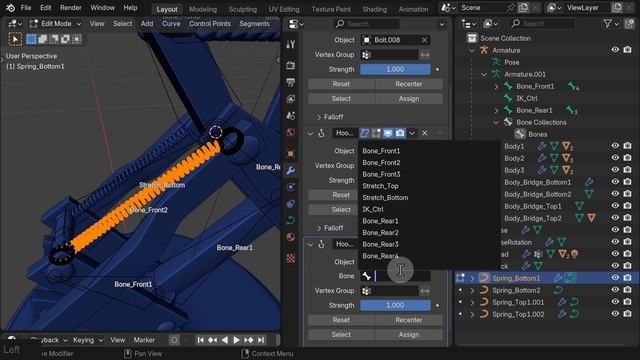The height and width of the screenshot is (360, 640).
Task: Hide Armature in viewport via eye icon
Action: click(615, 50)
